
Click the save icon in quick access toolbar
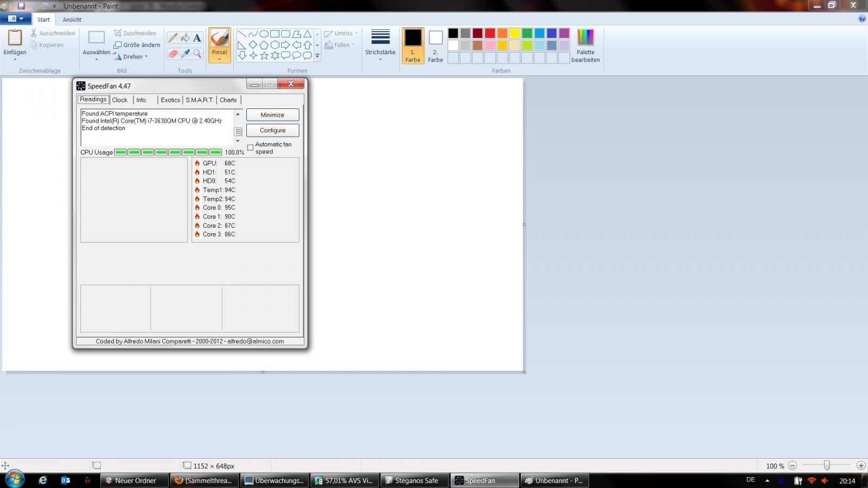click(x=21, y=6)
